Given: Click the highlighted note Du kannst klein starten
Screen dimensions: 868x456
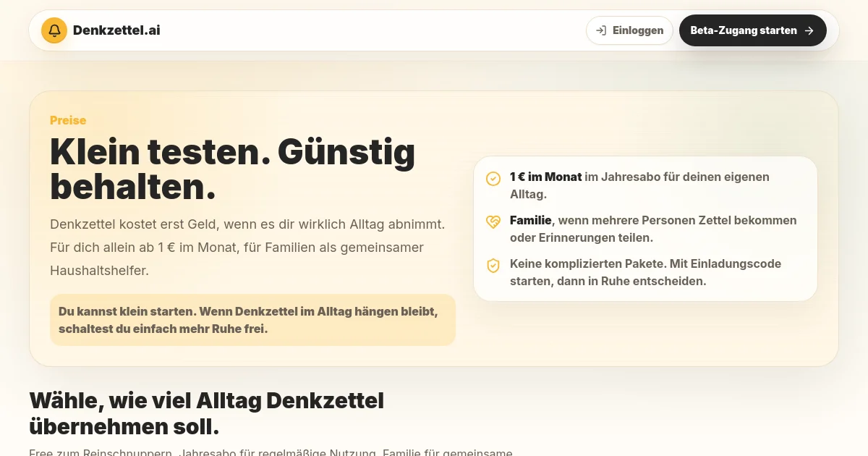Looking at the screenshot, I should [x=252, y=320].
